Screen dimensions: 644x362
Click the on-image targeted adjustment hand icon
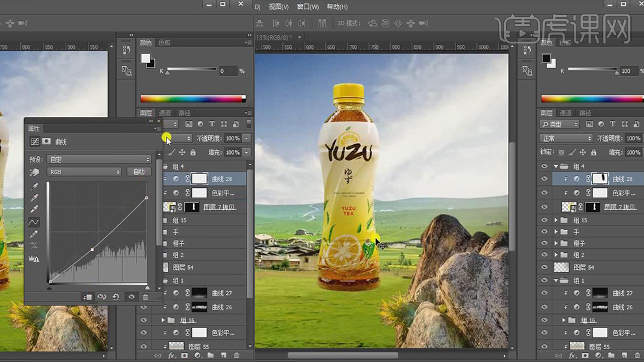pos(34,172)
